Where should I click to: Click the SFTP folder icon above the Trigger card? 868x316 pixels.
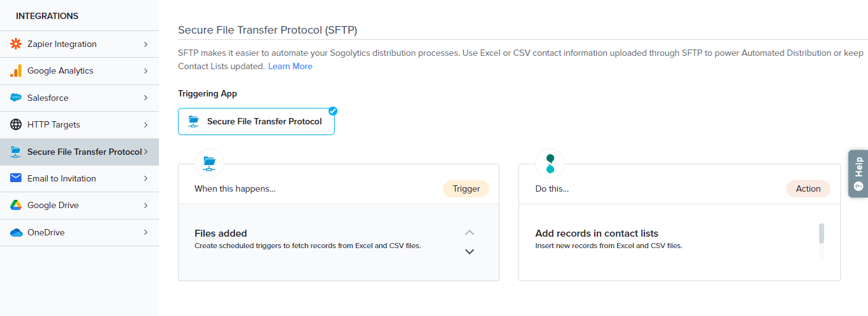point(209,163)
